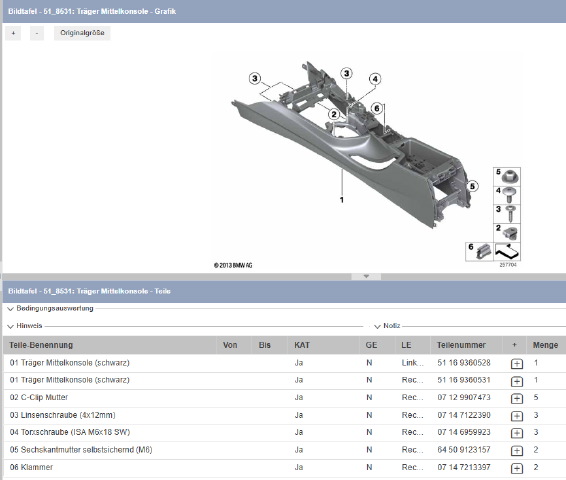Select 05 Sechskantmutter selbstsichernd (M6) row
The width and height of the screenshot is (566, 480).
[284, 450]
